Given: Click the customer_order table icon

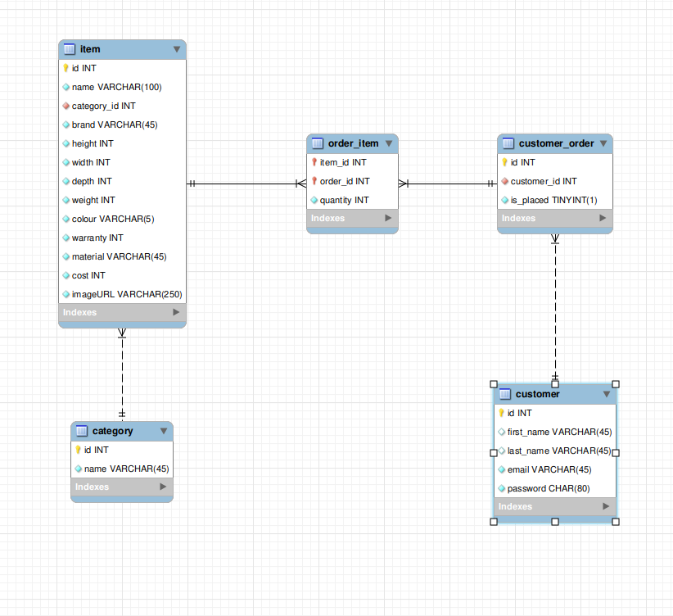Looking at the screenshot, I should click(508, 143).
